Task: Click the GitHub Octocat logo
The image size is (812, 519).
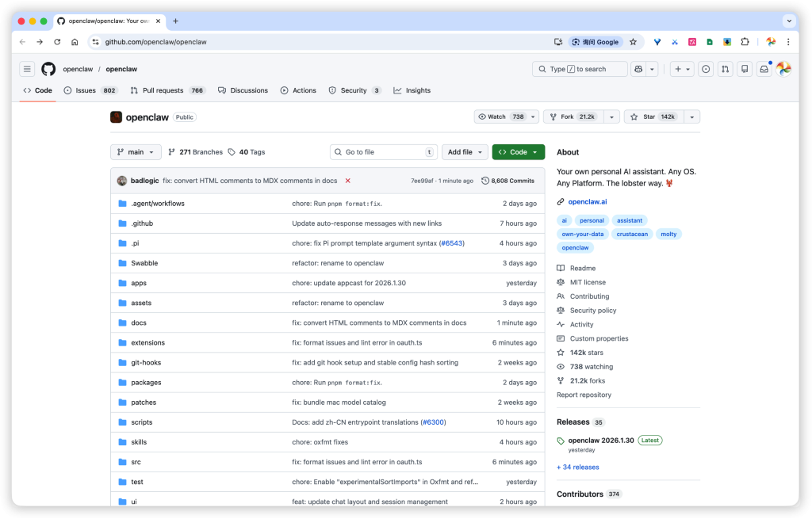Action: click(48, 69)
